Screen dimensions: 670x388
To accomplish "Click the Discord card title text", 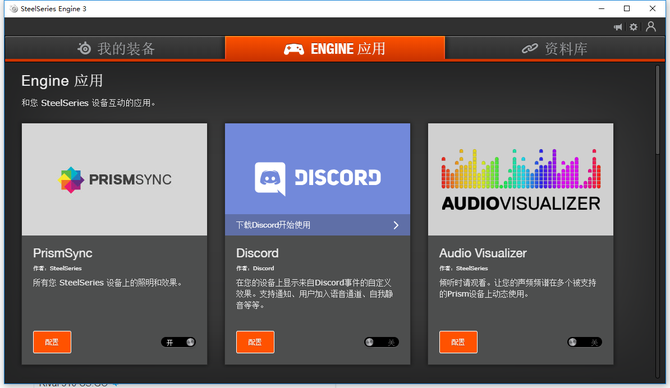I will (x=257, y=253).
